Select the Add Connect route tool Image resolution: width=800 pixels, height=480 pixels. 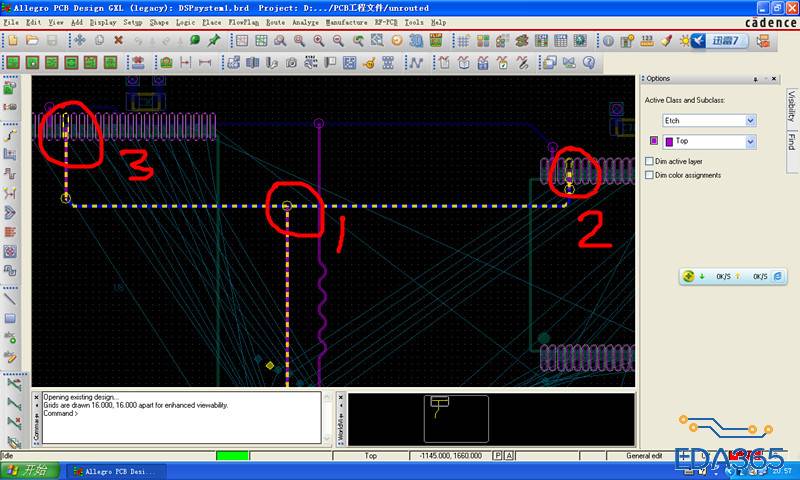click(x=10, y=135)
